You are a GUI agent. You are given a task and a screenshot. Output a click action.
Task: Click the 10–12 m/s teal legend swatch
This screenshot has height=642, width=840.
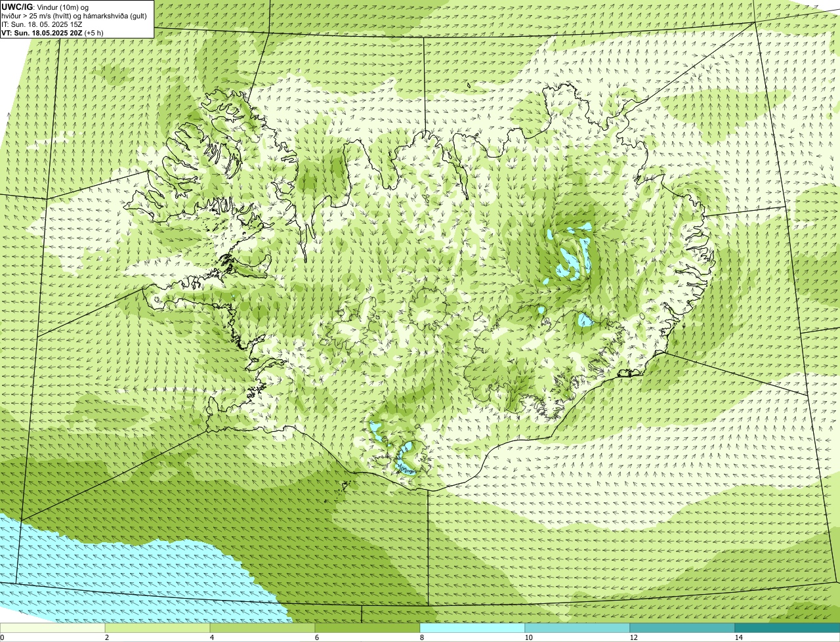pos(577,628)
